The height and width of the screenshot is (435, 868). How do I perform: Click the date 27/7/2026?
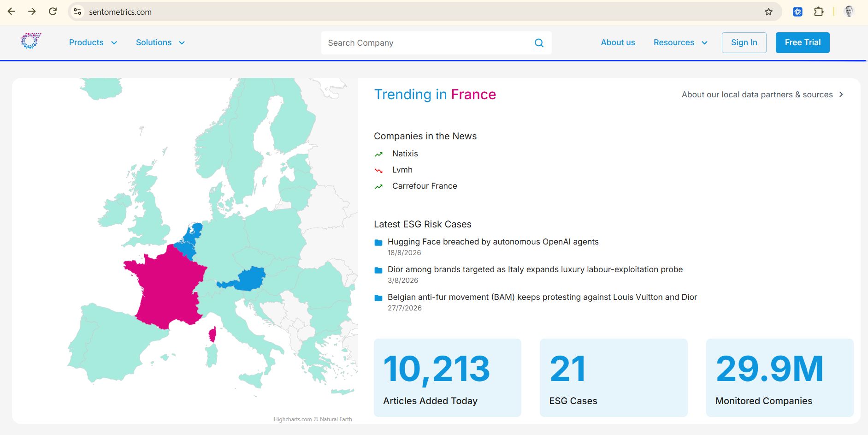point(405,308)
